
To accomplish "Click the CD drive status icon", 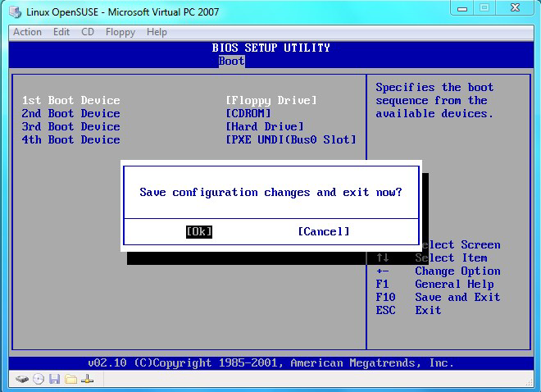I will pos(39,379).
